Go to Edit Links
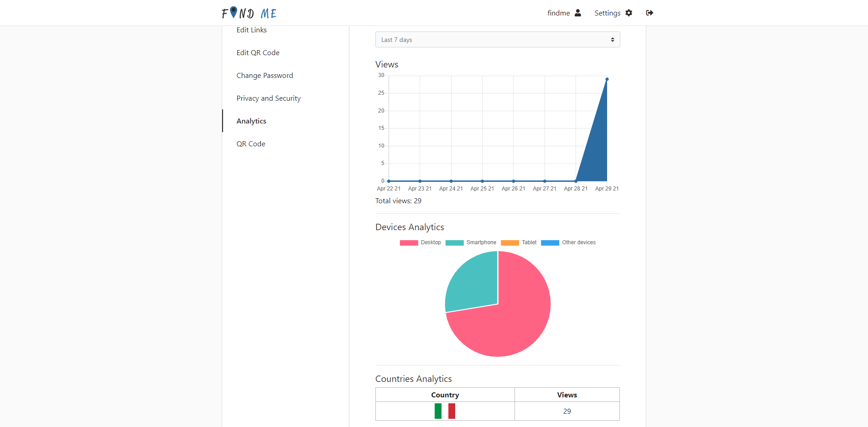The image size is (868, 427). [251, 30]
